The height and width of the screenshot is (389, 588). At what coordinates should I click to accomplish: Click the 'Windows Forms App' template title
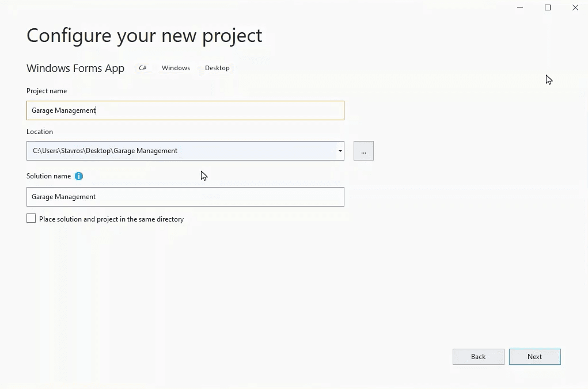click(x=75, y=68)
